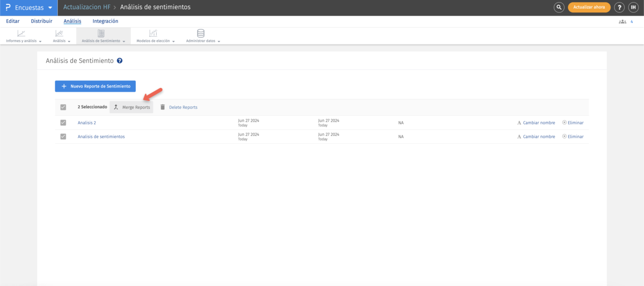
Task: Click the Merge Reports button
Action: tap(131, 107)
